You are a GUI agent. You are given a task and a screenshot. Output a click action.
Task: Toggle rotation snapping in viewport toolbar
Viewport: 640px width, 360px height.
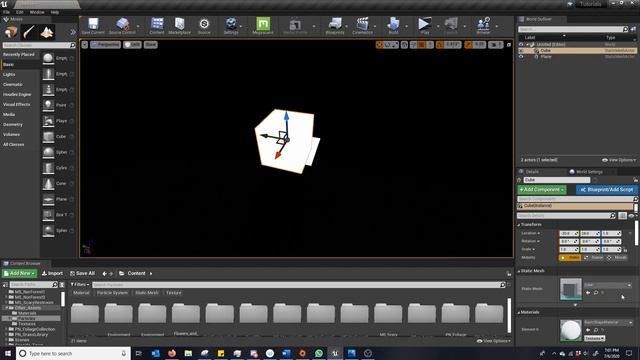(440, 44)
